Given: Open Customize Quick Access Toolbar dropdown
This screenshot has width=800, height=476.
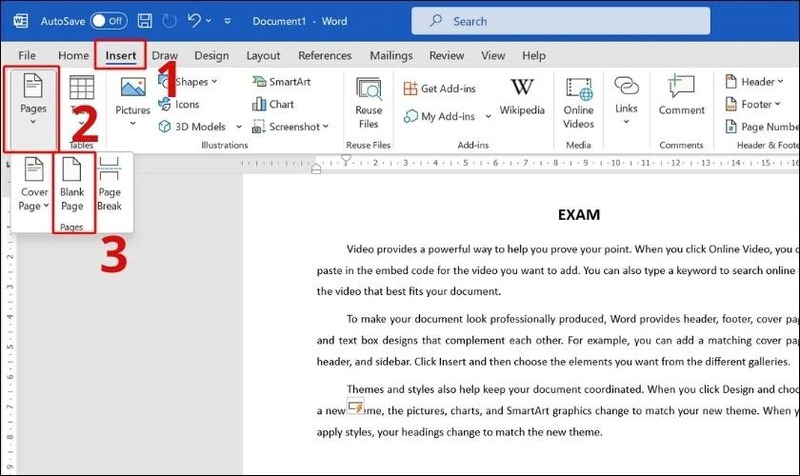Looking at the screenshot, I should 228,21.
